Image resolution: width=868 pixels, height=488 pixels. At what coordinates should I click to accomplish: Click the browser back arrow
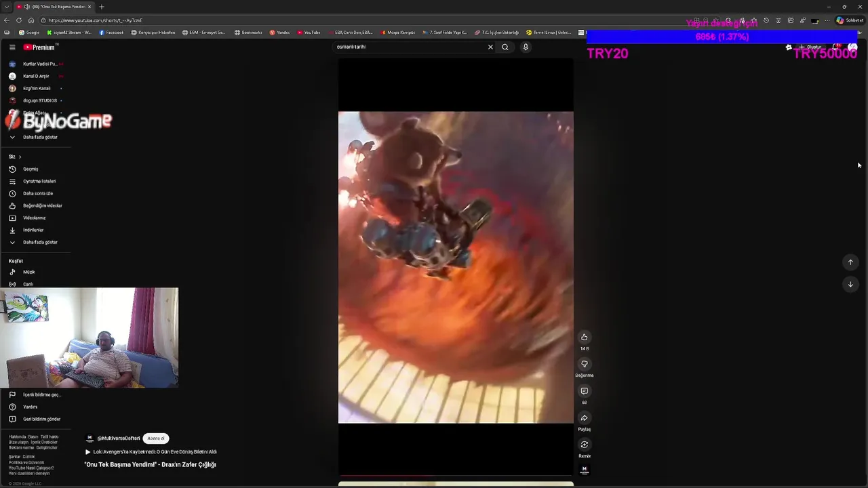pos(7,20)
